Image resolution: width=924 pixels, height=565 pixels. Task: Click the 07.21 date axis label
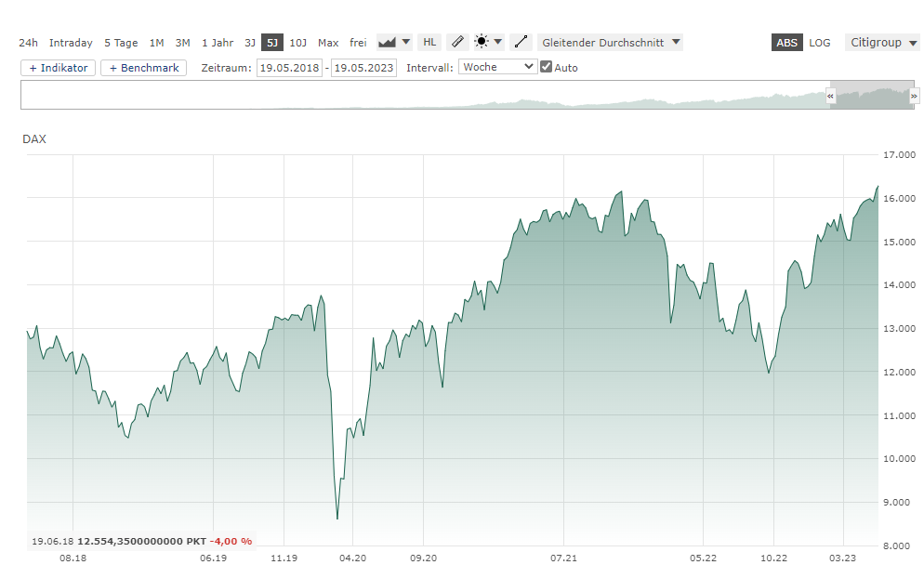pos(564,558)
